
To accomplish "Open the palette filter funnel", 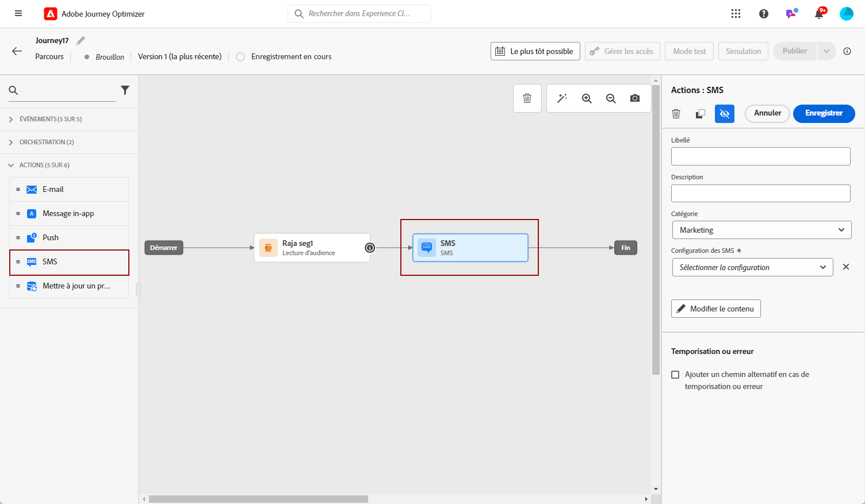I will 125,90.
